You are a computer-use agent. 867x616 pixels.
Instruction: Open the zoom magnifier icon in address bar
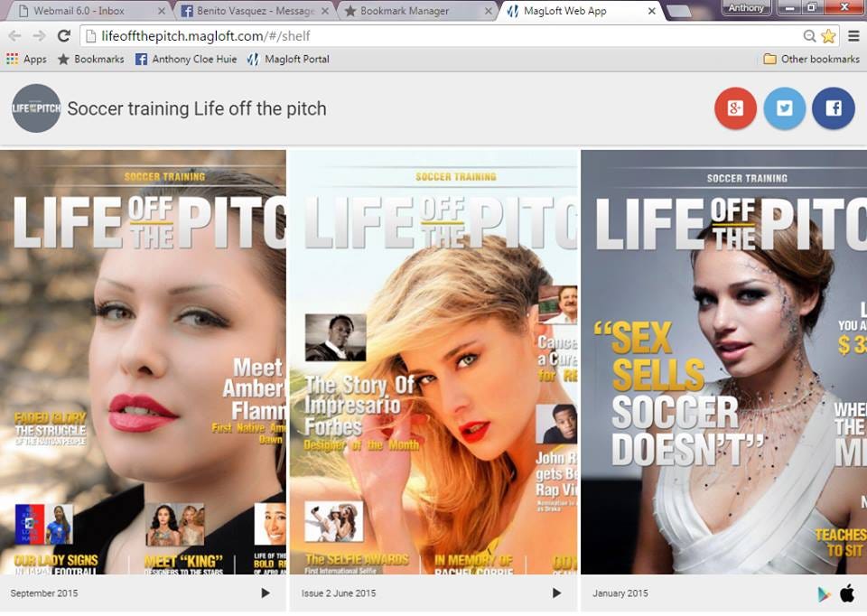point(809,36)
